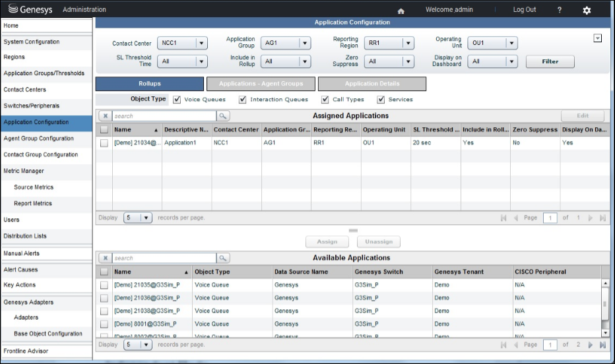Toggle Call Types object type

tap(325, 100)
